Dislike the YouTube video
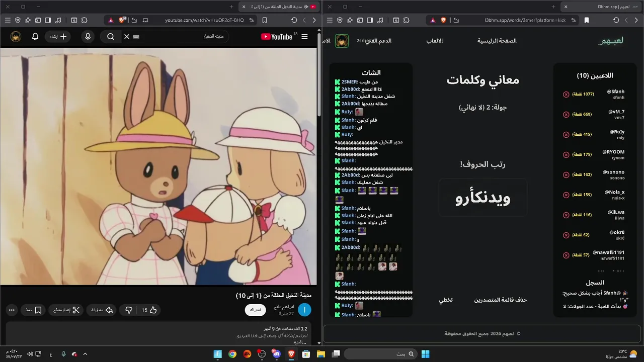Image resolution: width=644 pixels, height=362 pixels. (x=129, y=310)
